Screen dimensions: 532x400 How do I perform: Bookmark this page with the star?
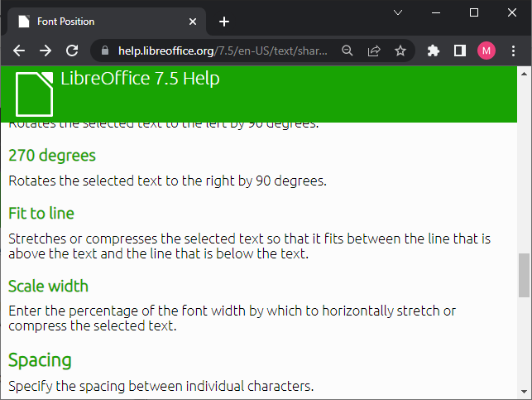400,51
